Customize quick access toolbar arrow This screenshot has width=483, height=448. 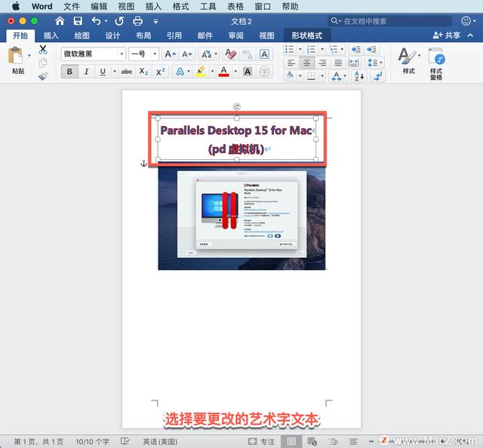155,21
